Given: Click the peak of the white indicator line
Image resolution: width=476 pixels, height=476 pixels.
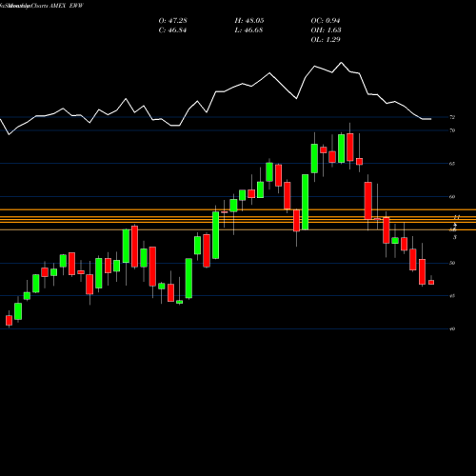Looking at the screenshot, I should pyautogui.click(x=342, y=63).
